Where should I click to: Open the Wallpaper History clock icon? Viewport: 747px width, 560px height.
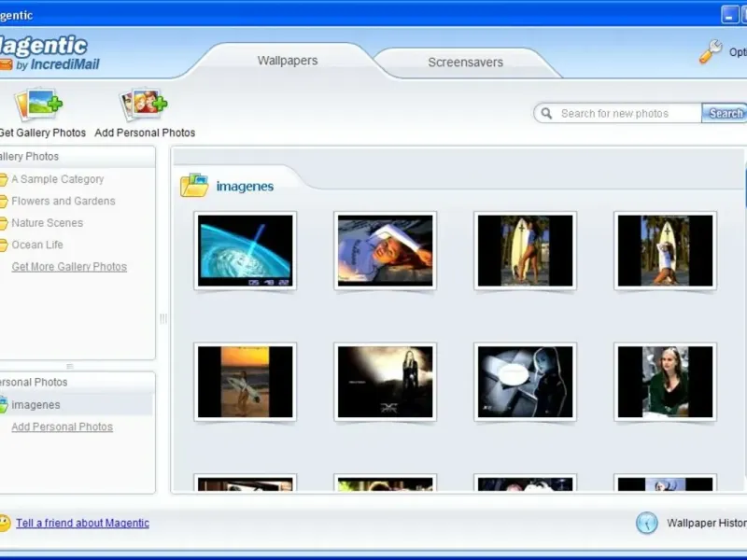tap(647, 523)
